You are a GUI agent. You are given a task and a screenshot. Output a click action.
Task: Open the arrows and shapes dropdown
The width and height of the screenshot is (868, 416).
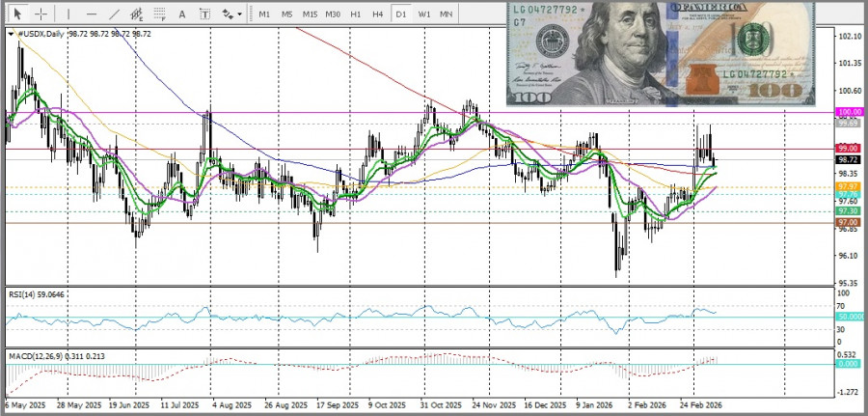pyautogui.click(x=231, y=14)
